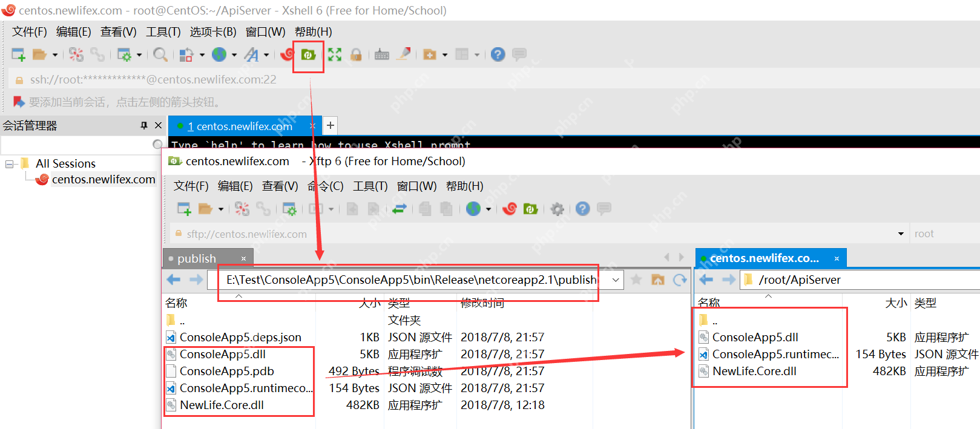Screen dimensions: 980x429
Task: Add a new Xshell tab with plus button
Action: tap(330, 125)
